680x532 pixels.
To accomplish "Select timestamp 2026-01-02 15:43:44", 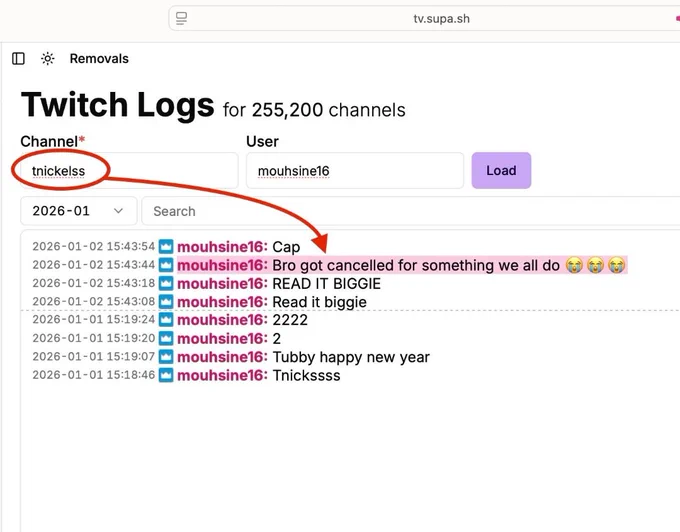I will [x=94, y=264].
